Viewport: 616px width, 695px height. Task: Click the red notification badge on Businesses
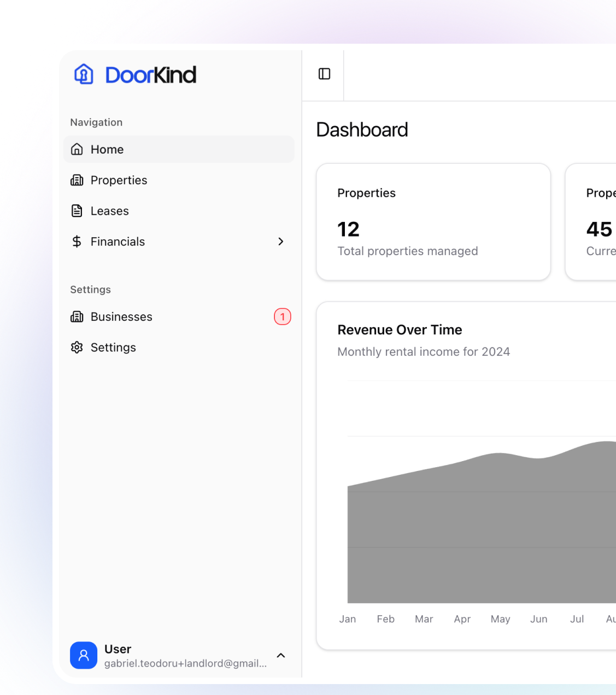click(x=283, y=316)
